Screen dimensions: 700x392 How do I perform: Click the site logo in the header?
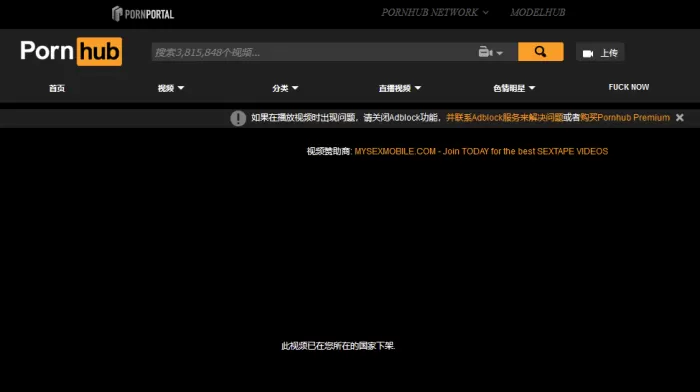(71, 51)
